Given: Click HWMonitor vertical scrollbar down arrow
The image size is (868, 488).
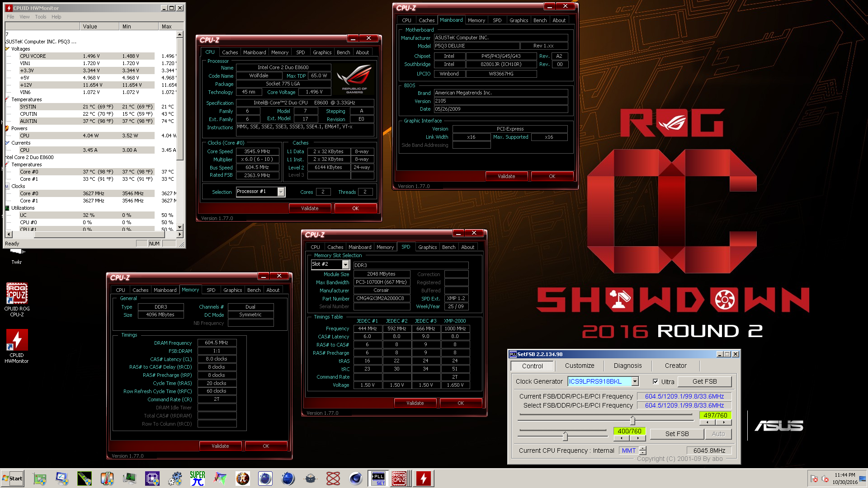Looking at the screenshot, I should click(180, 227).
